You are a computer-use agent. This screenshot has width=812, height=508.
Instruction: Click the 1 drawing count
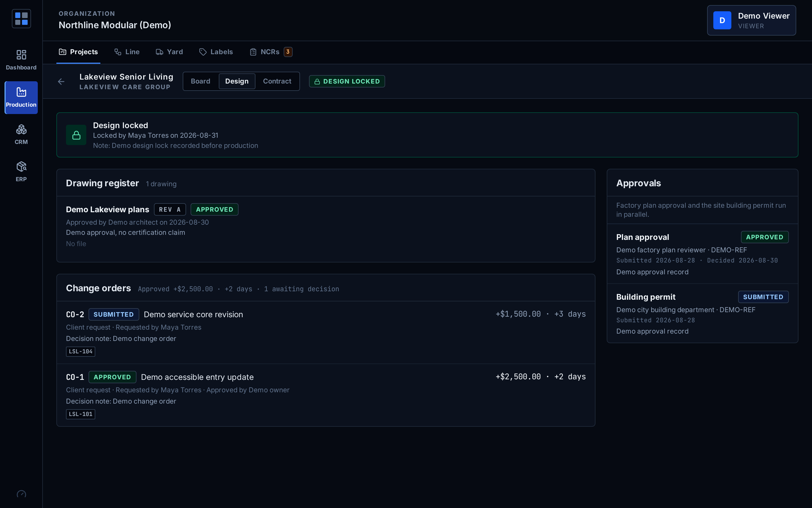pos(161,184)
